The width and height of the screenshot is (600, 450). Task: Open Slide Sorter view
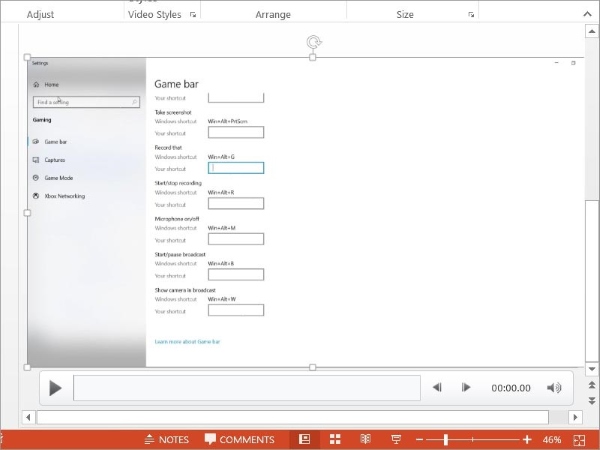pyautogui.click(x=336, y=439)
